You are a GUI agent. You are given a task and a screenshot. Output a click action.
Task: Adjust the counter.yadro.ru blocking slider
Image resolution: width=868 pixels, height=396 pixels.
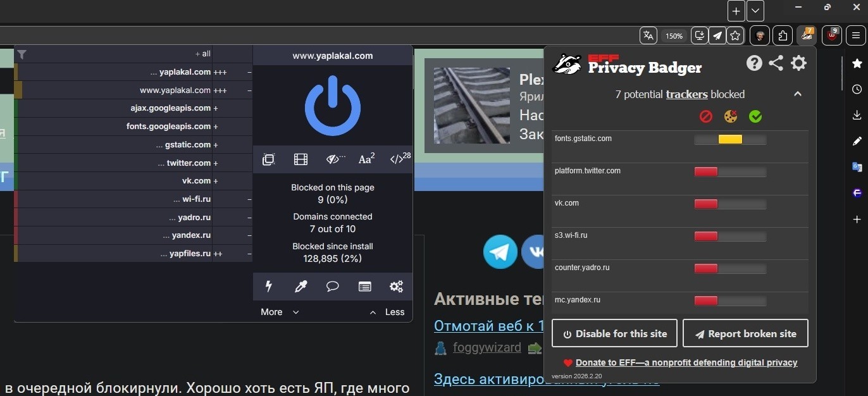pos(730,268)
